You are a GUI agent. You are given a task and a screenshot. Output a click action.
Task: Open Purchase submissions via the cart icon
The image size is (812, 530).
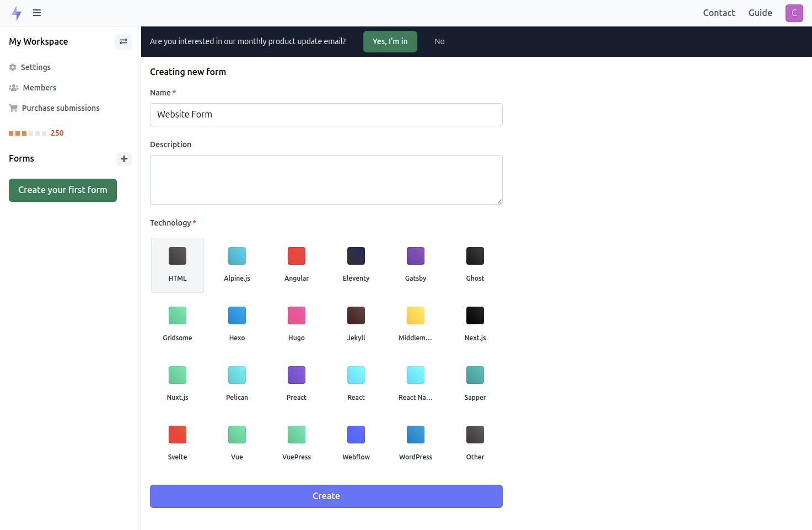point(13,108)
